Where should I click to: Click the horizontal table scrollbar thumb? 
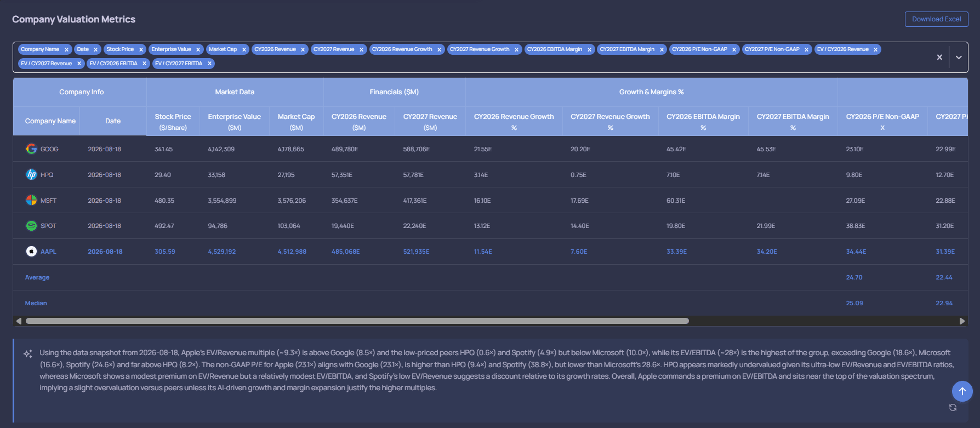[x=357, y=321]
